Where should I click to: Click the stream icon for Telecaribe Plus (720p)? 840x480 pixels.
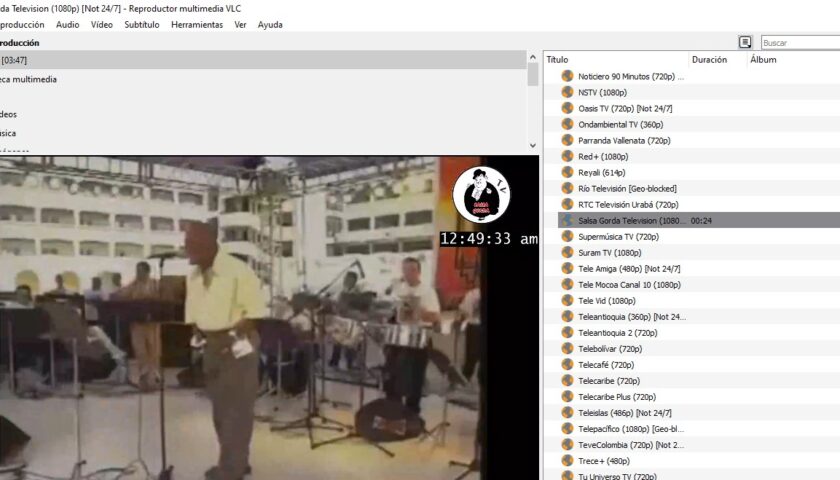tap(567, 396)
